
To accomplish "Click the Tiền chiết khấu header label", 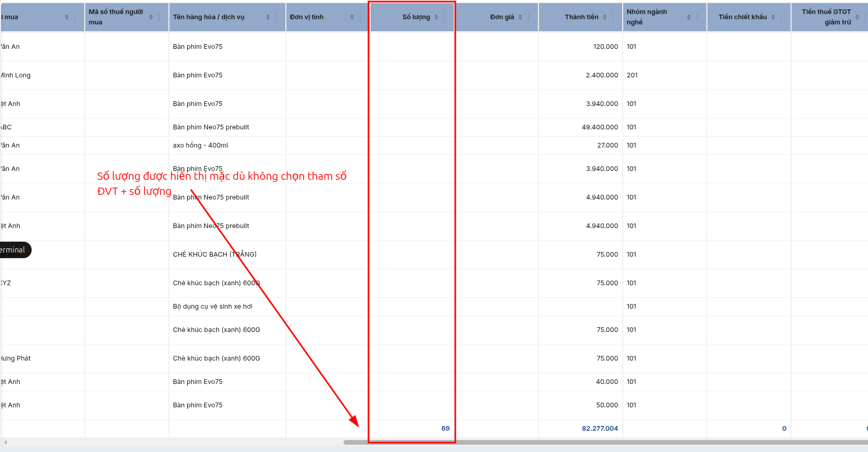I will (742, 17).
